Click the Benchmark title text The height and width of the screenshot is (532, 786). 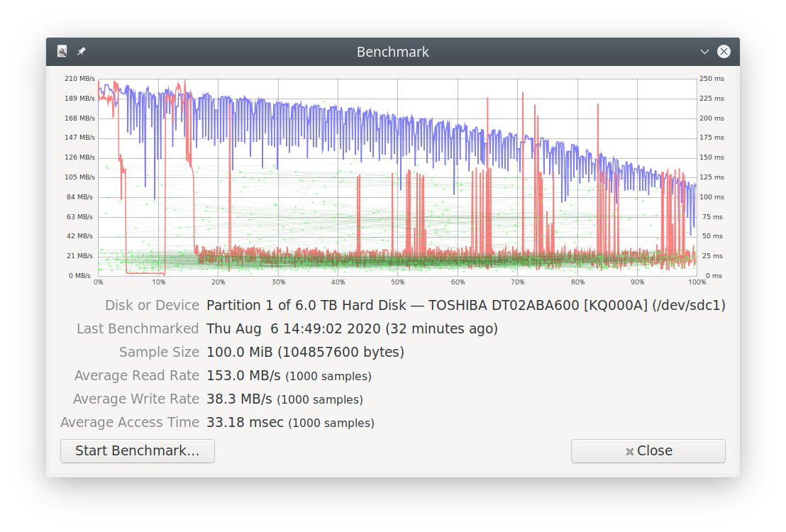tap(392, 52)
